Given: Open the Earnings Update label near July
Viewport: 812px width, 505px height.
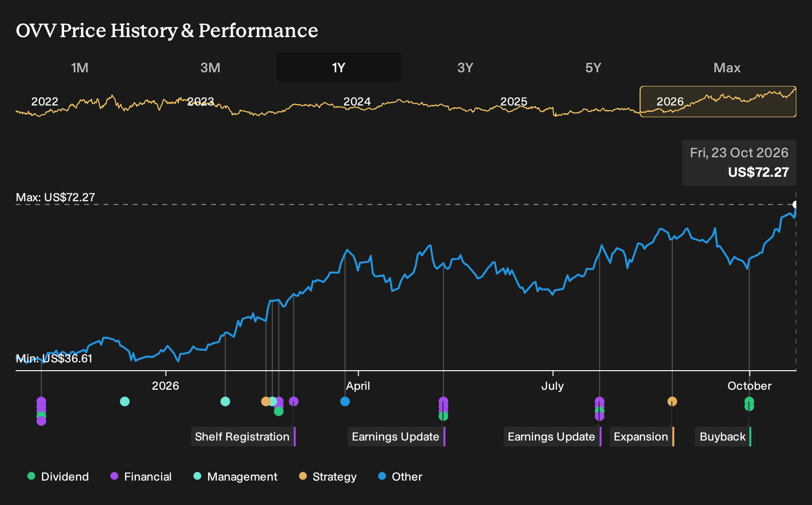Looking at the screenshot, I should tap(552, 437).
